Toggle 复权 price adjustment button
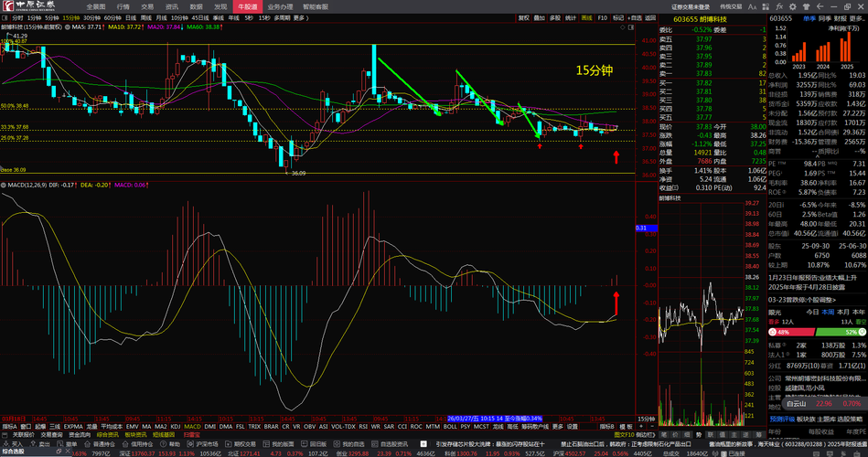This screenshot has width=868, height=457. [x=524, y=18]
